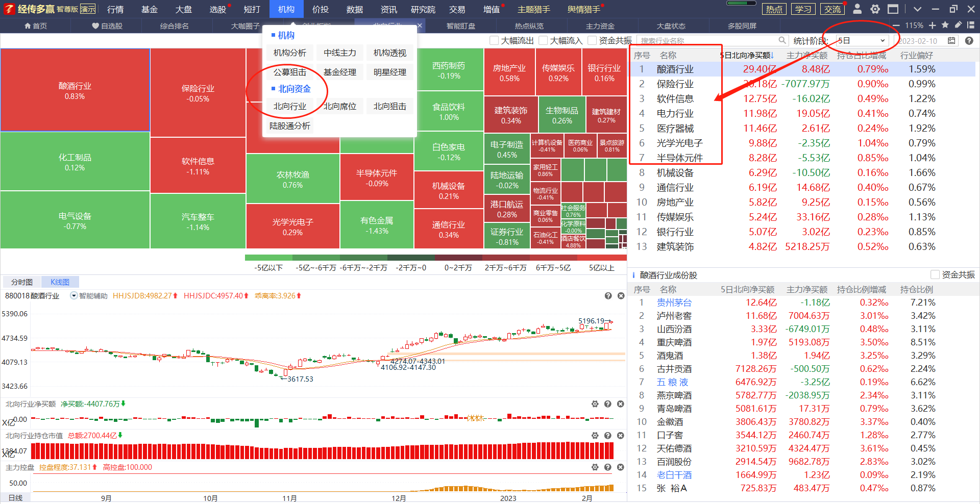
Task: Increase zoom with the plus icon near 115%
Action: [x=933, y=26]
